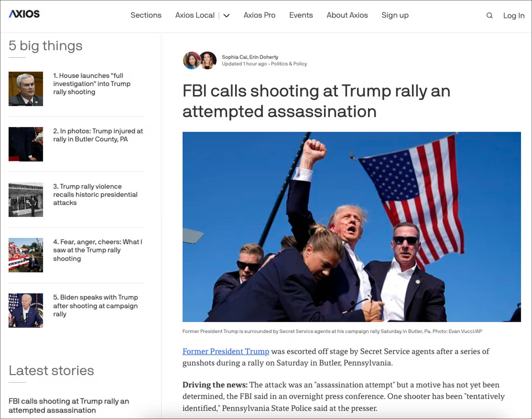
Task: Click the Log In button
Action: 514,16
